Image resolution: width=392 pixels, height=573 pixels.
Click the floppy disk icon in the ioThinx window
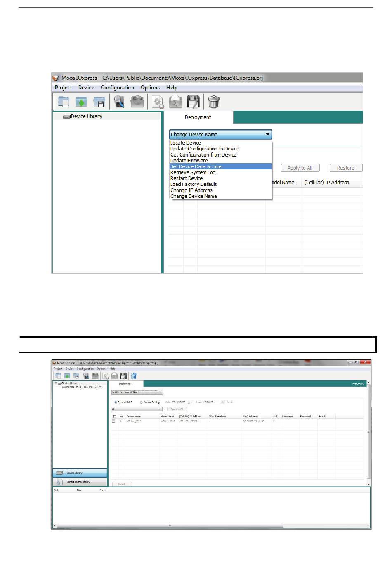point(123,376)
